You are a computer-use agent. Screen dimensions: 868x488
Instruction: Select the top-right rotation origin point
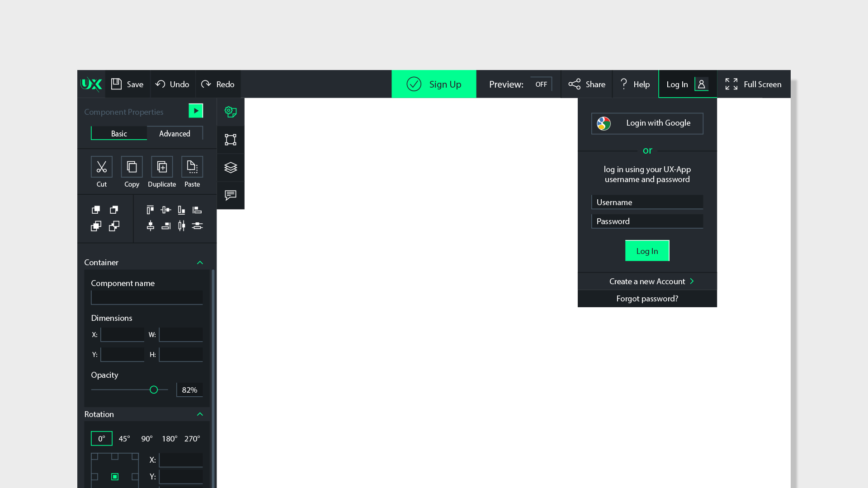click(x=135, y=456)
